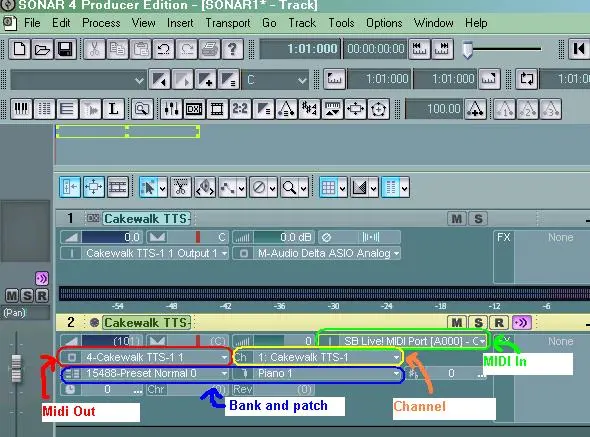
Task: Set tempo ratio 2 button
Action: pos(528,109)
